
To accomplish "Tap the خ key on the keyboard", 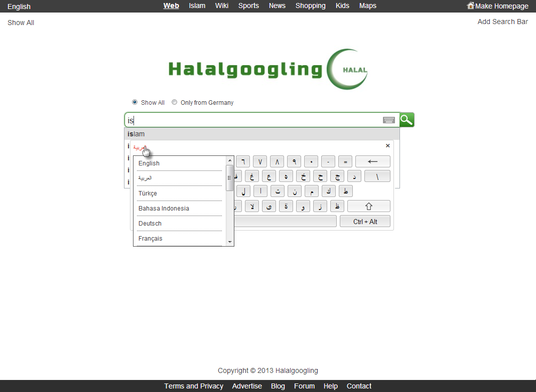I will point(303,176).
